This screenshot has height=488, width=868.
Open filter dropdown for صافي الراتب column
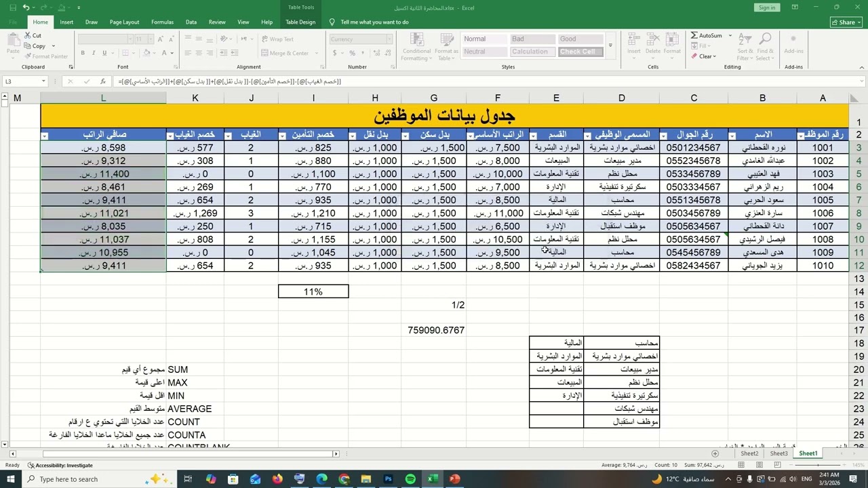tap(45, 136)
